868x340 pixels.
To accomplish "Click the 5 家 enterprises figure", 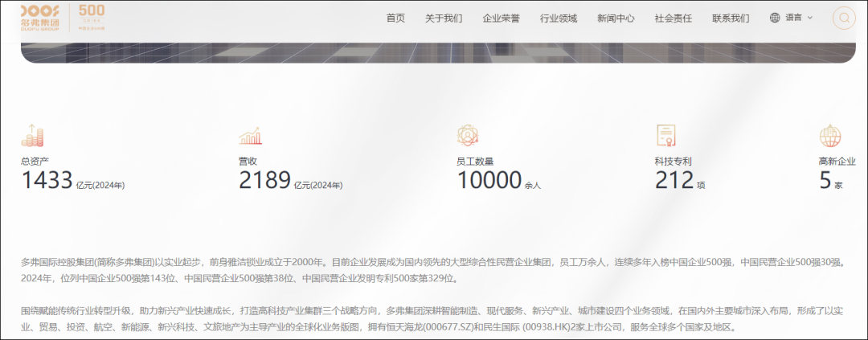I will (x=831, y=181).
